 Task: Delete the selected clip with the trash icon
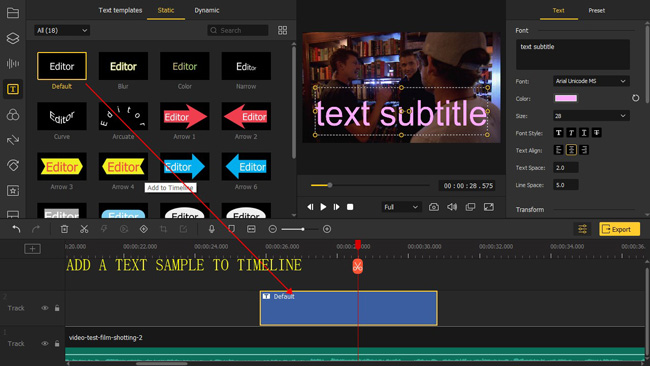[64, 229]
